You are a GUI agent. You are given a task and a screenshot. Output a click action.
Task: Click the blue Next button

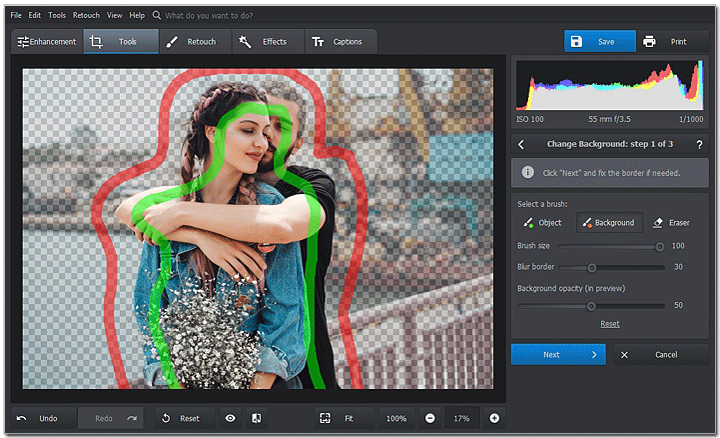tap(558, 354)
